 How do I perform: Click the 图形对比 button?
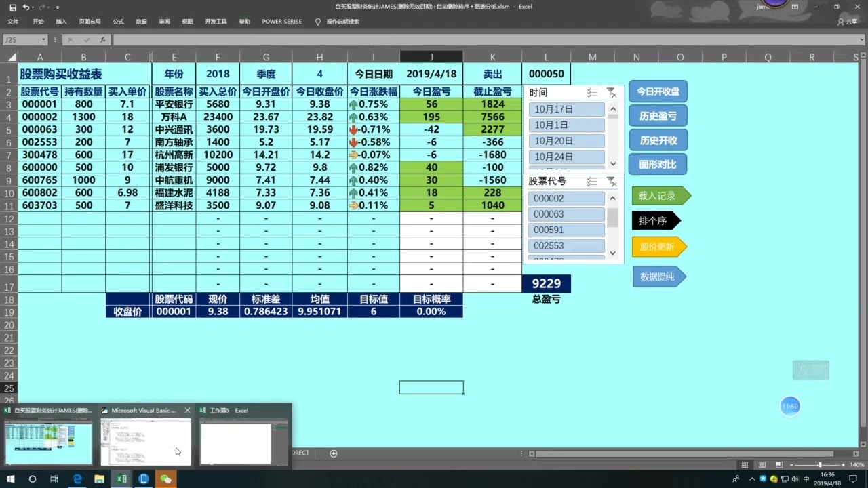658,164
